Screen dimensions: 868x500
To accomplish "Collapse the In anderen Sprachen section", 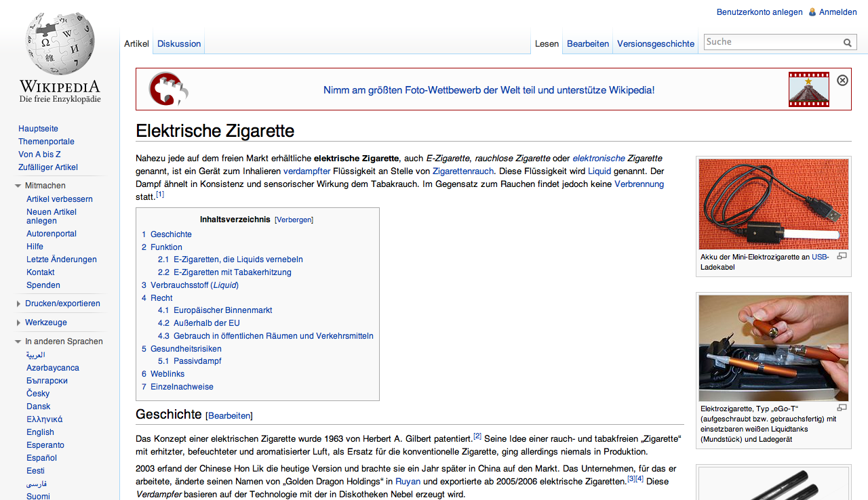I will pos(18,342).
